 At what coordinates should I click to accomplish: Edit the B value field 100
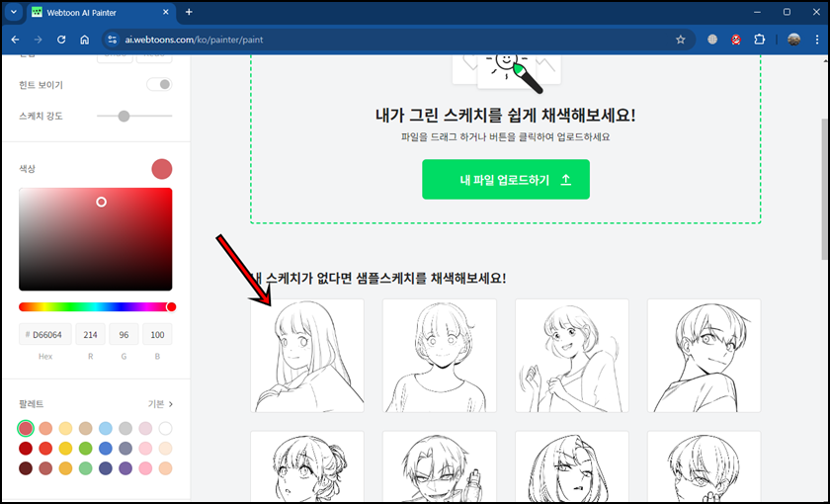tap(157, 335)
